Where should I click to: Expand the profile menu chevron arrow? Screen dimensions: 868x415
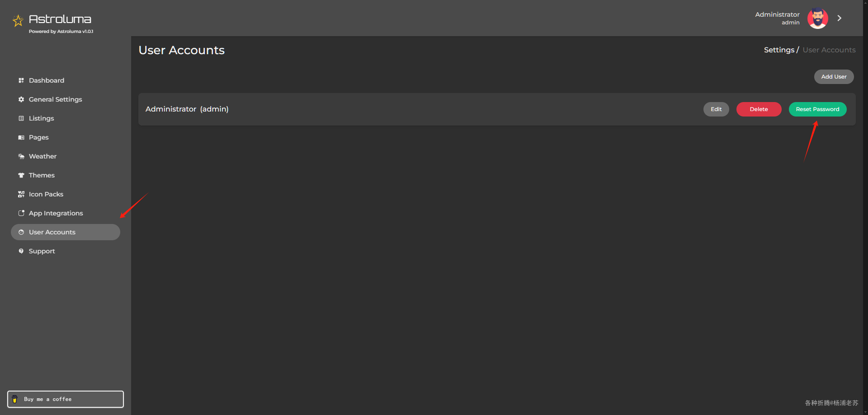pos(840,18)
